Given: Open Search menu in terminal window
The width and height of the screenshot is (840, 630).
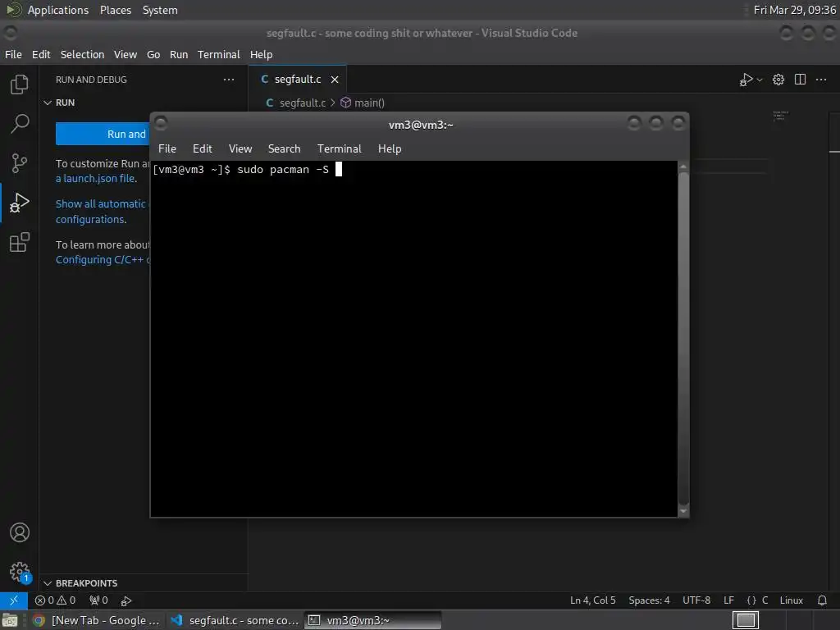Looking at the screenshot, I should [x=284, y=149].
